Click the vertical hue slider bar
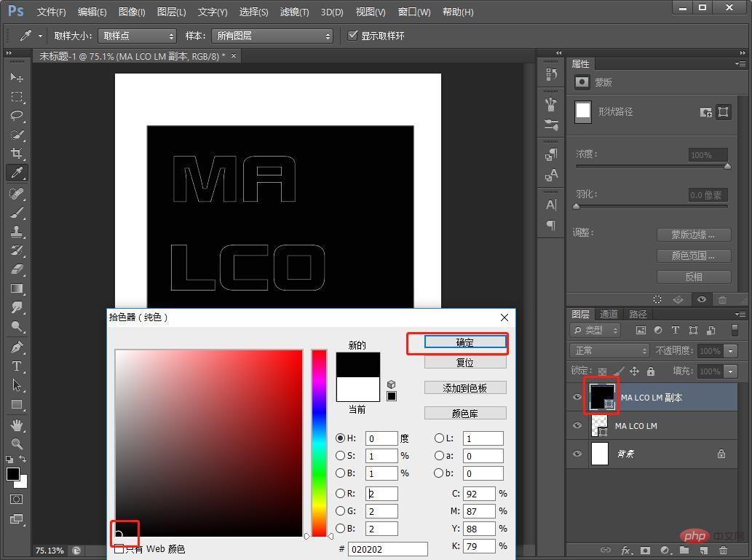Image resolution: width=752 pixels, height=560 pixels. click(x=319, y=443)
